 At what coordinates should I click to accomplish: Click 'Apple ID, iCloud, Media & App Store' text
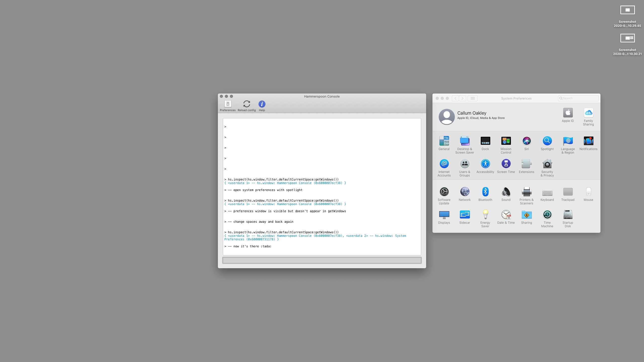click(x=481, y=118)
